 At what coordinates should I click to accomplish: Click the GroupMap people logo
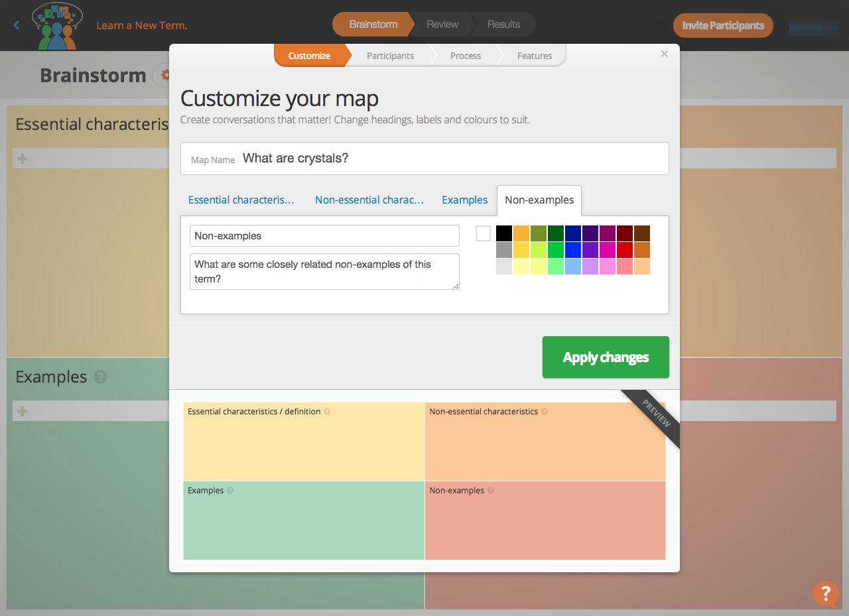point(57,26)
